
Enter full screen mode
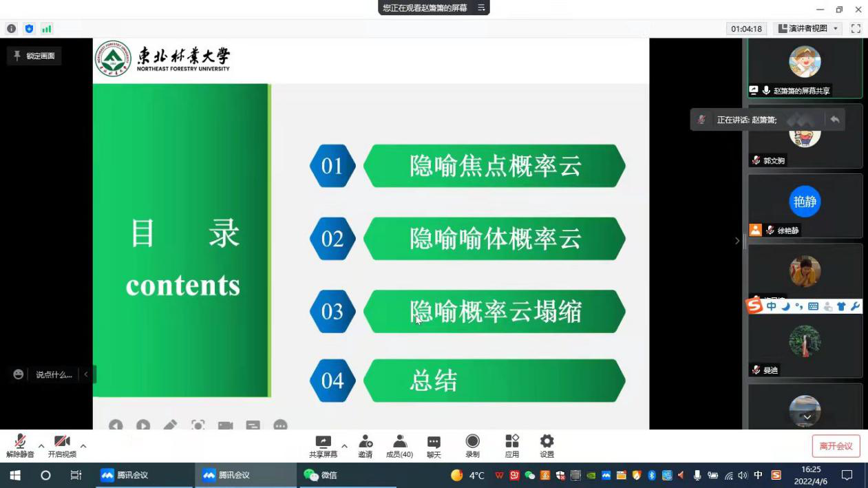click(x=856, y=29)
